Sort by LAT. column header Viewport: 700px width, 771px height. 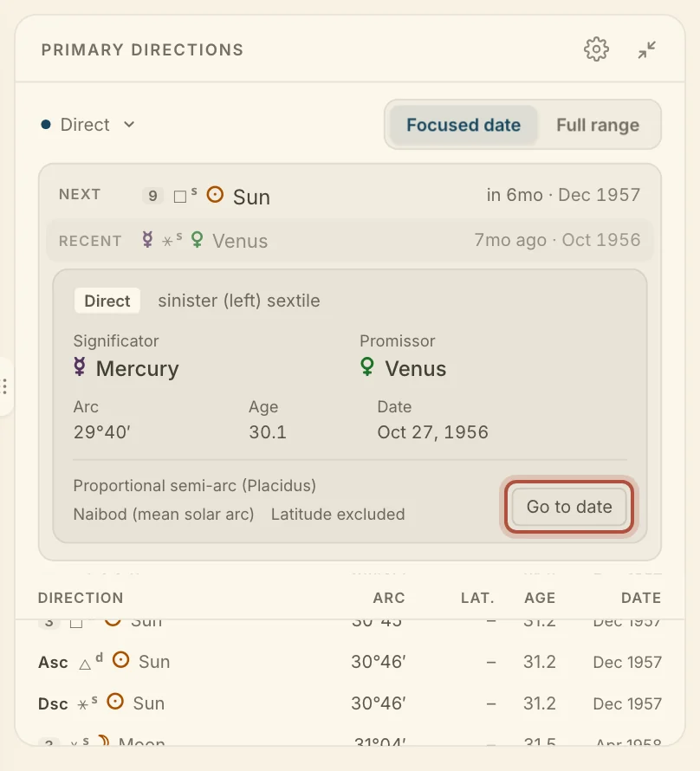click(477, 598)
